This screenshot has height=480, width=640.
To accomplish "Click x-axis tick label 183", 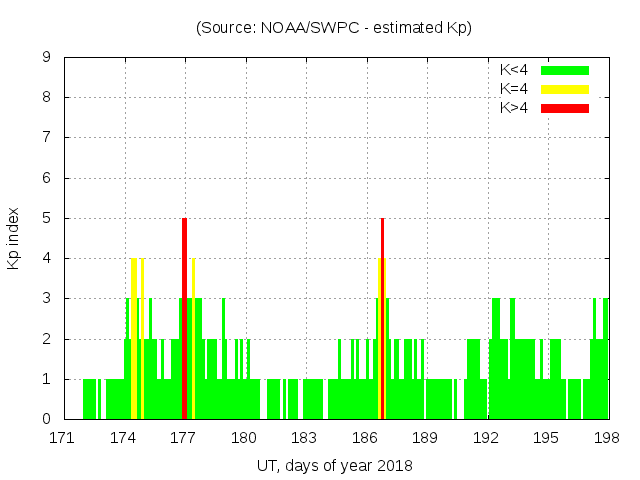I will (305, 438).
